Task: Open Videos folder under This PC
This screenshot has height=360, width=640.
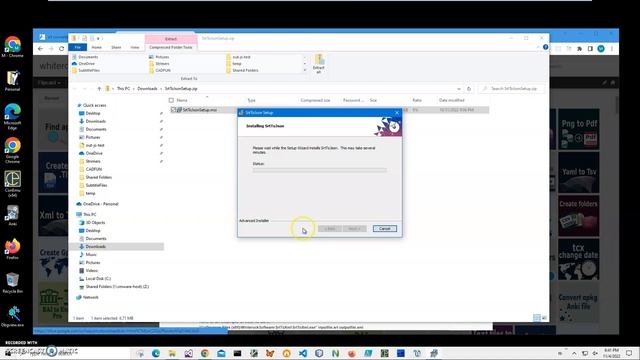Action: coord(91,270)
